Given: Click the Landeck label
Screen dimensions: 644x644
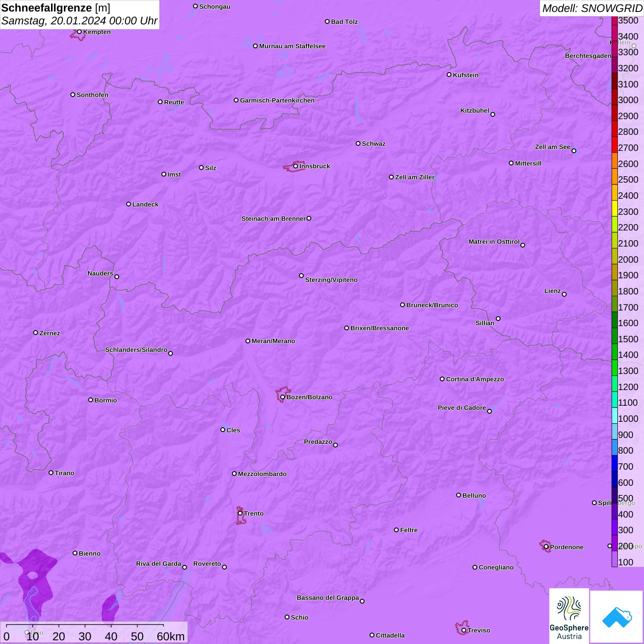Looking at the screenshot, I should tap(145, 204).
